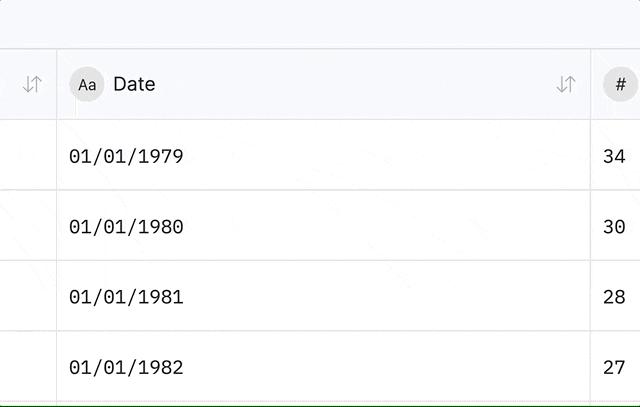Click the # number type icon
This screenshot has height=407, width=640.
tap(620, 85)
